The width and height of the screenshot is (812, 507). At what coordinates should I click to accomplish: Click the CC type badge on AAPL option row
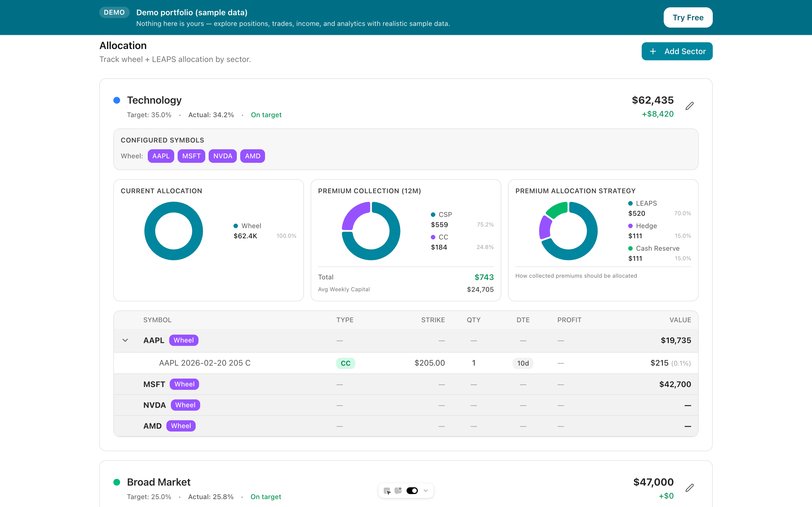[x=345, y=363]
